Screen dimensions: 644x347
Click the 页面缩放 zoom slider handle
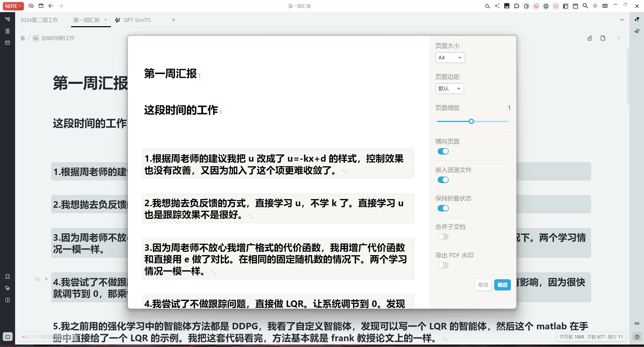471,121
